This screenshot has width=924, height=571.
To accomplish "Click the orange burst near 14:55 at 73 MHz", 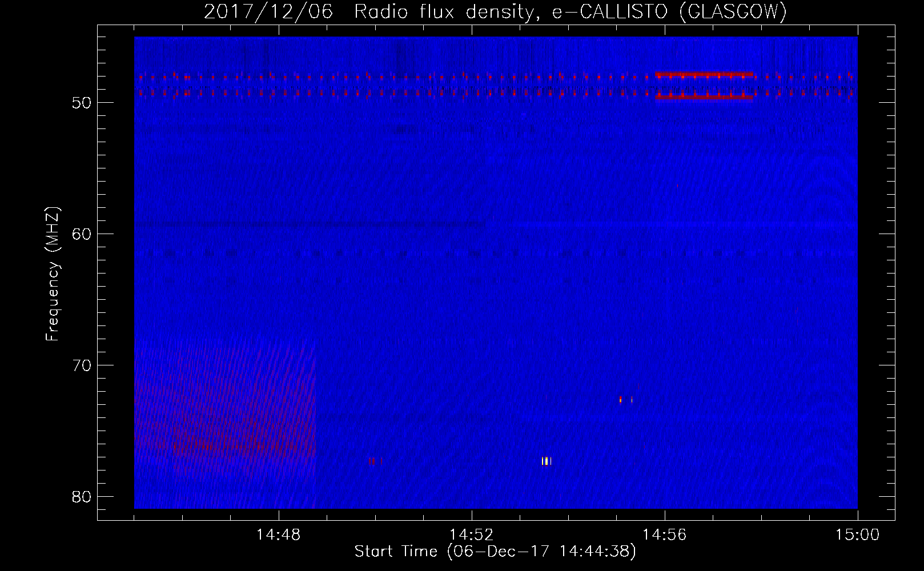I will (620, 399).
